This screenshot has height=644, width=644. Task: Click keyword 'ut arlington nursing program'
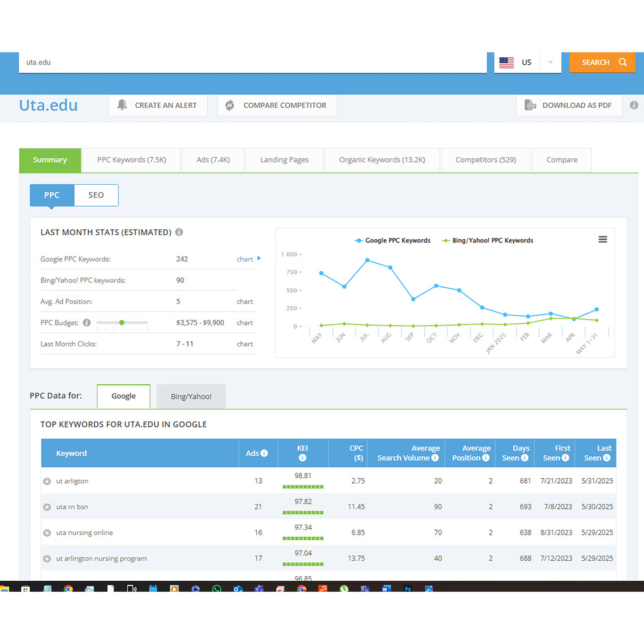tap(102, 558)
